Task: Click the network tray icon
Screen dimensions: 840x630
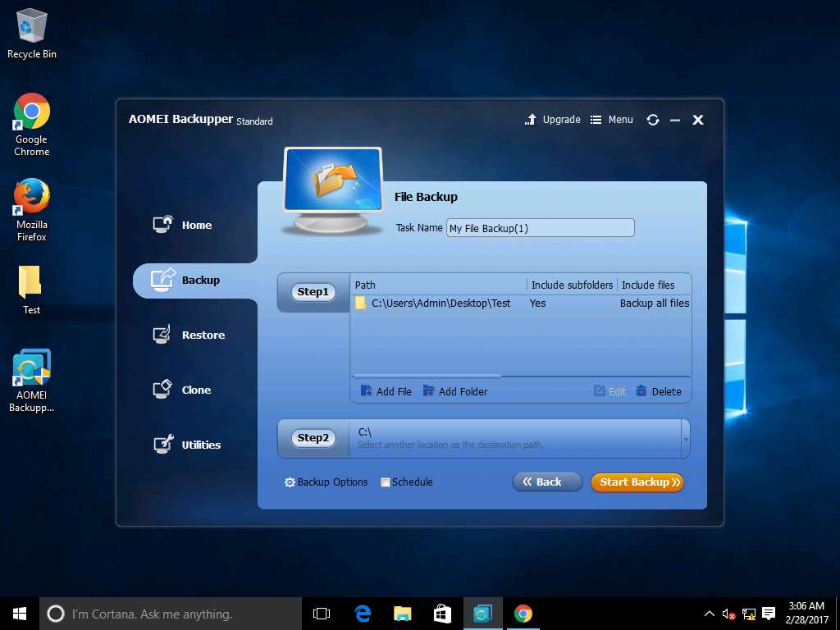Action: [748, 614]
